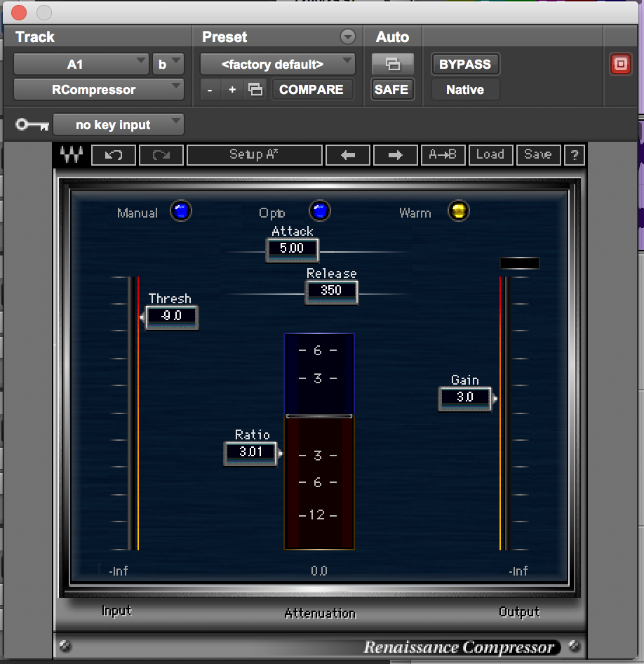Click the attenuation meter display
The image size is (644, 664).
(x=319, y=441)
